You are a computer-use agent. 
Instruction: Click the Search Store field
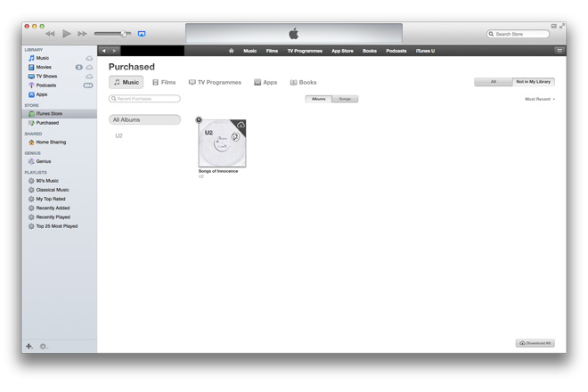pos(518,34)
